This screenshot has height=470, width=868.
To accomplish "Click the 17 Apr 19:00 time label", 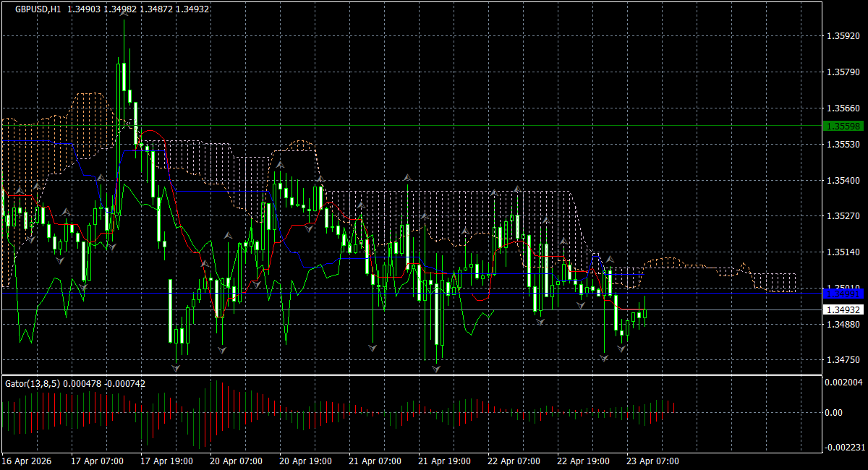I will point(166,461).
